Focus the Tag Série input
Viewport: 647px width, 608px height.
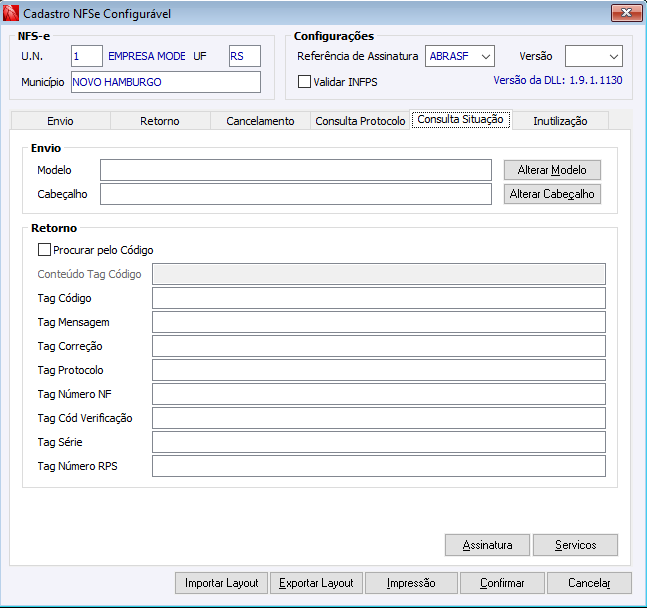tap(379, 442)
